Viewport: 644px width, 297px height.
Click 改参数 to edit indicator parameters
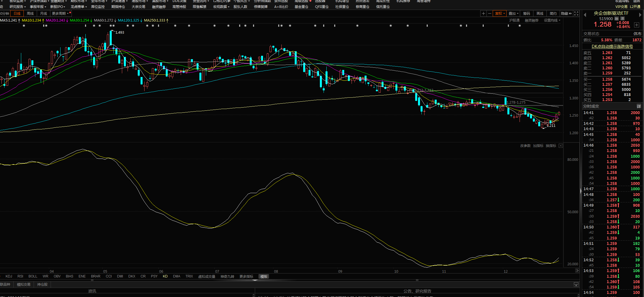(x=525, y=146)
